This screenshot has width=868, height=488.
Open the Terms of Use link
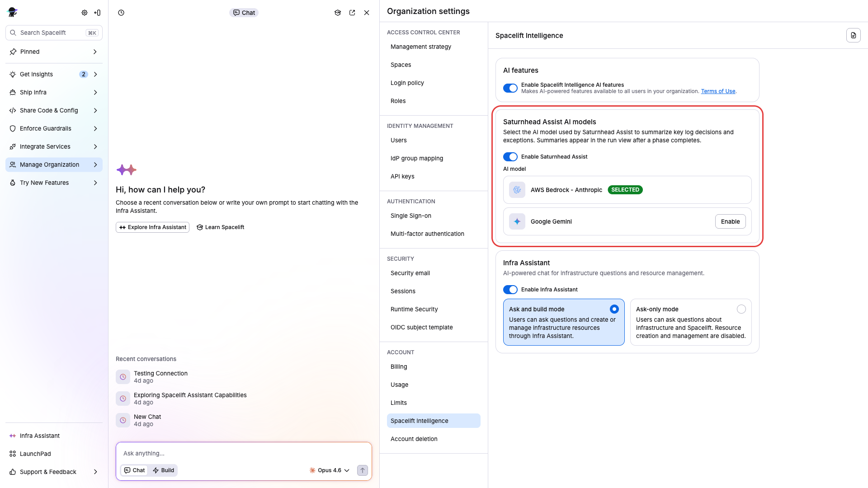[718, 91]
